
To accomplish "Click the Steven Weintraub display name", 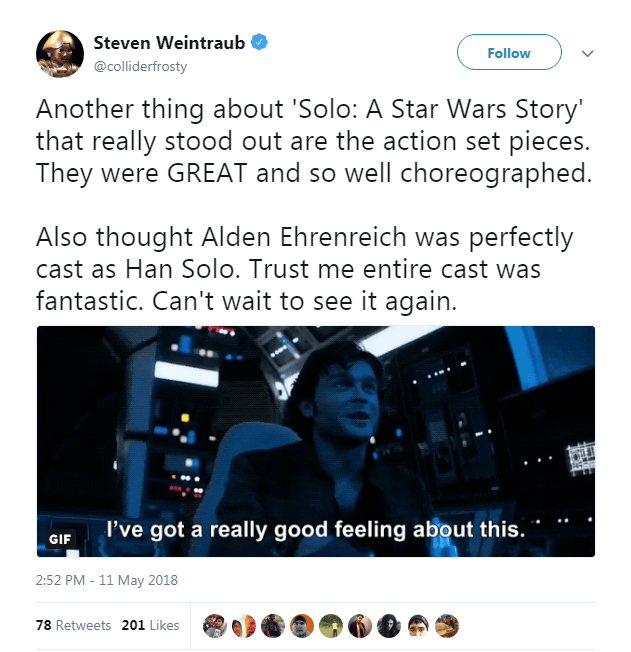I will (169, 42).
